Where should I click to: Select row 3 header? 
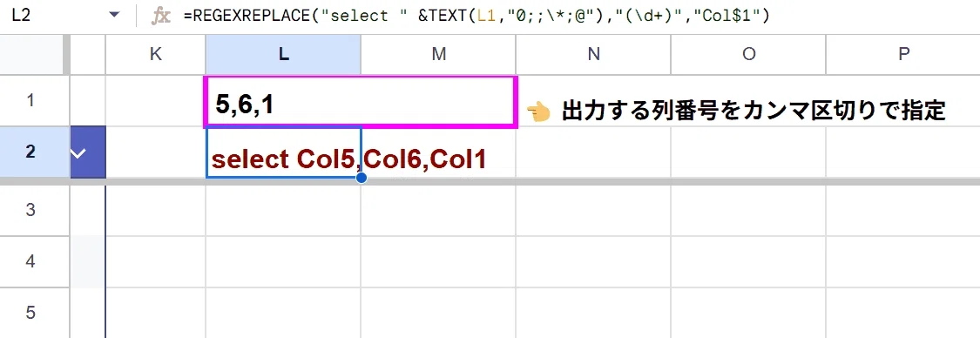tap(30, 210)
